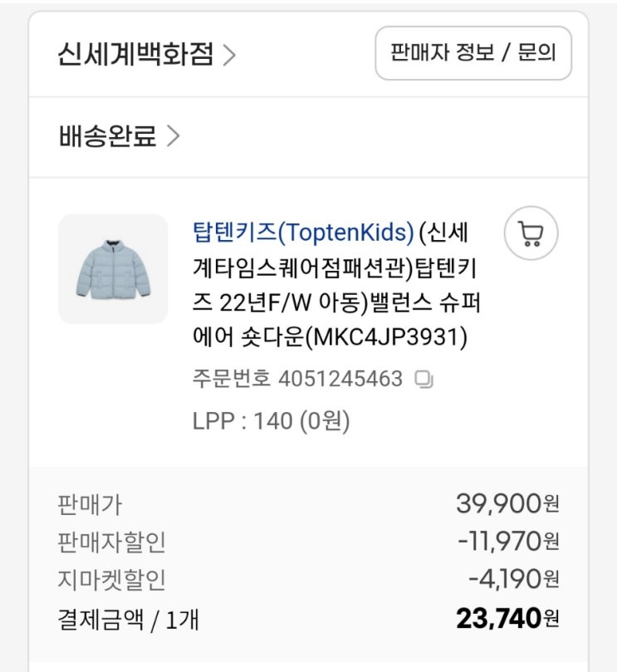Open the blue puffer jacket thumbnail
Image resolution: width=617 pixels, height=672 pixels.
click(113, 268)
